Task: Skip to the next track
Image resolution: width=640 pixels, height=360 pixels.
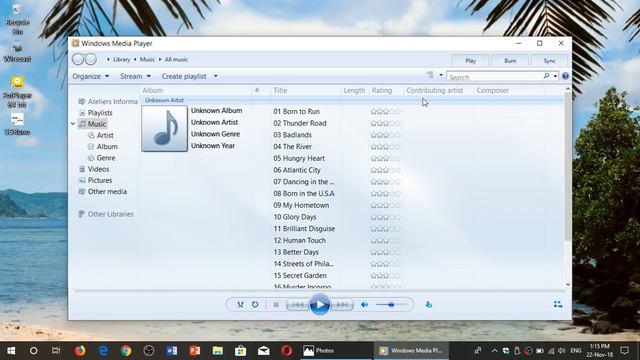Action: (342, 304)
